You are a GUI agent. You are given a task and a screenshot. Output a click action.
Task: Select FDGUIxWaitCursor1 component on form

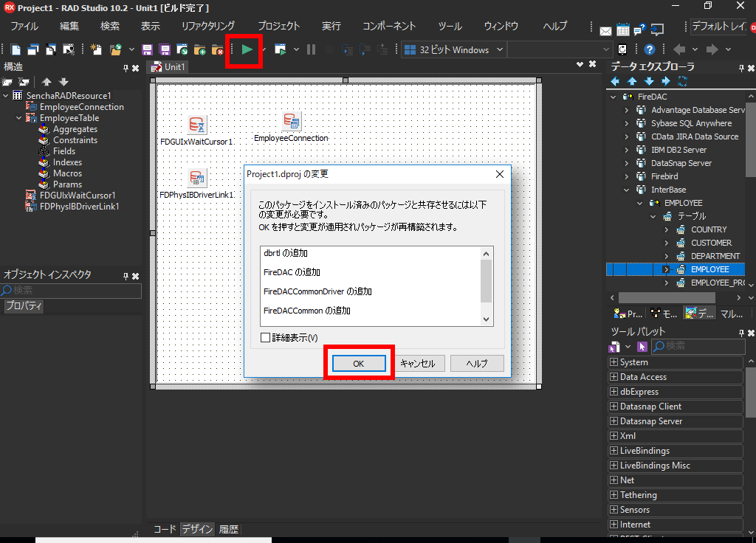pos(196,125)
